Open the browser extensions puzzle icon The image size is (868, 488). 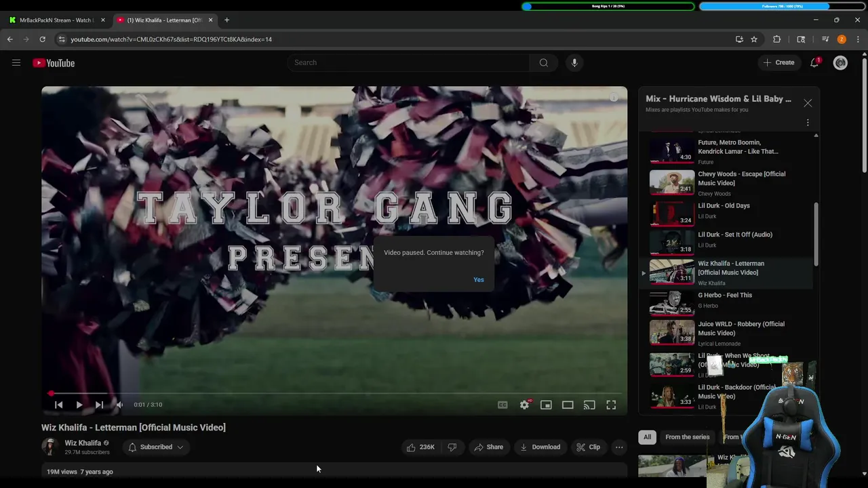[x=777, y=39]
